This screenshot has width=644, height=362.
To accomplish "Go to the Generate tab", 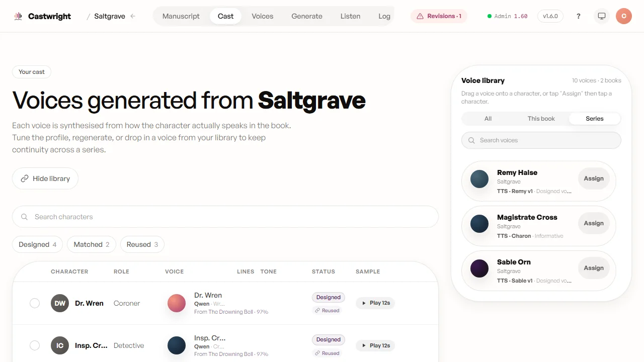I will 307,16.
